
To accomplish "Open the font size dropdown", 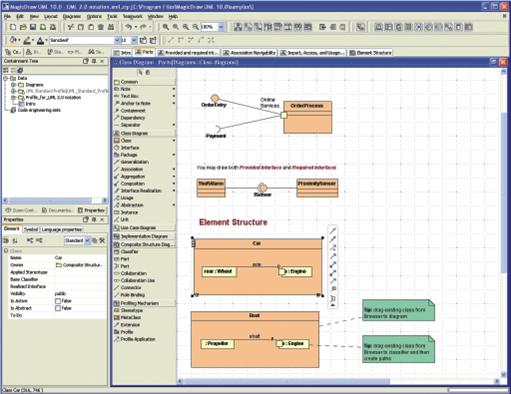I will 134,40.
